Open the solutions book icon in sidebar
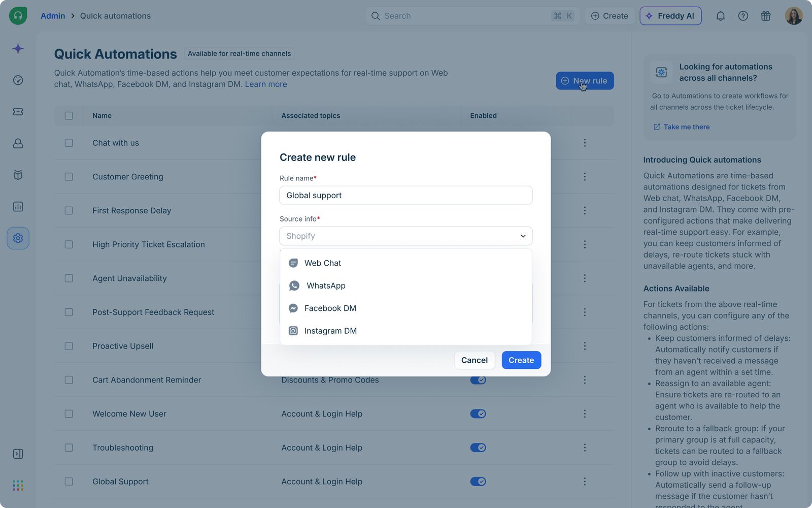Viewport: 812px width, 508px height. (18, 175)
